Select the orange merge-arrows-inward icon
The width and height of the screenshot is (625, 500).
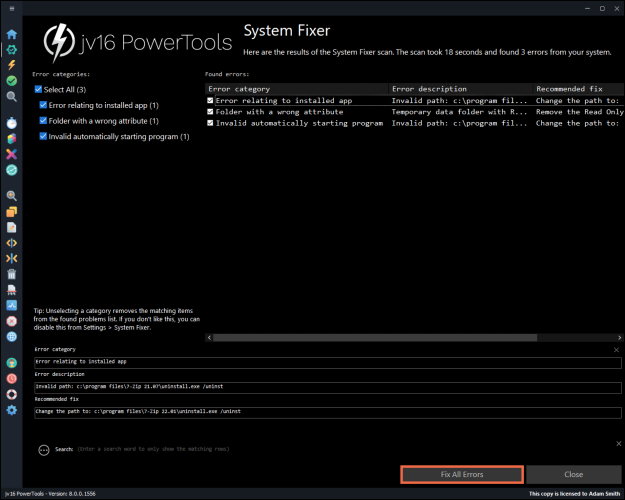click(x=12, y=258)
